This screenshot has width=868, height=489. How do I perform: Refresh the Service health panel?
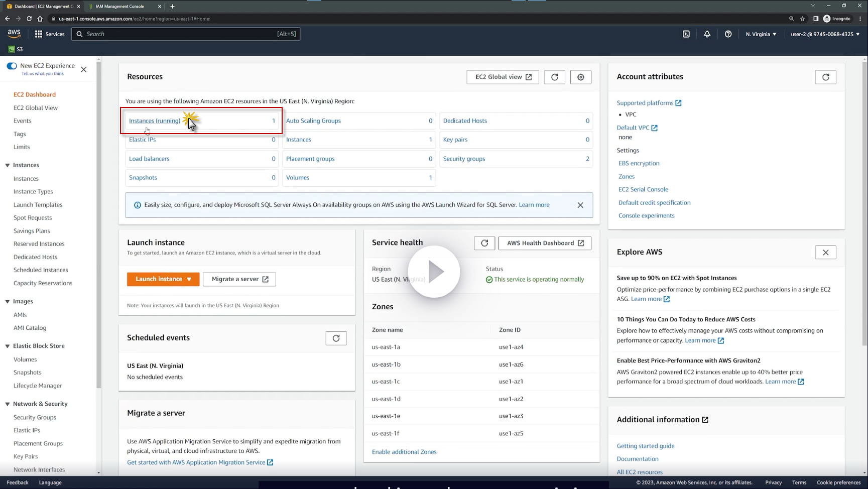[484, 243]
